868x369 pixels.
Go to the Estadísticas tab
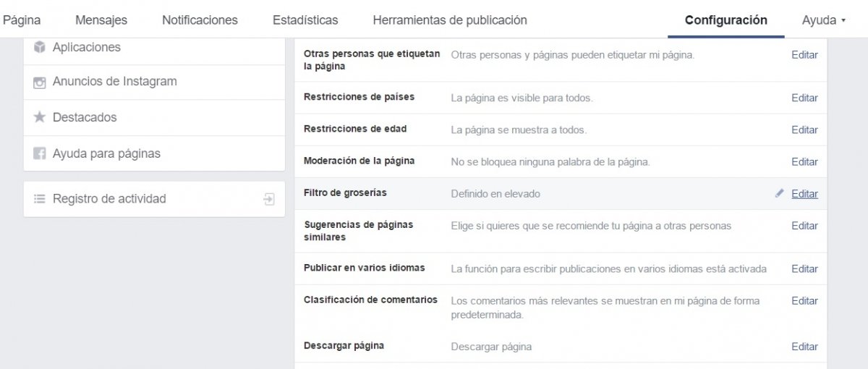click(x=305, y=20)
